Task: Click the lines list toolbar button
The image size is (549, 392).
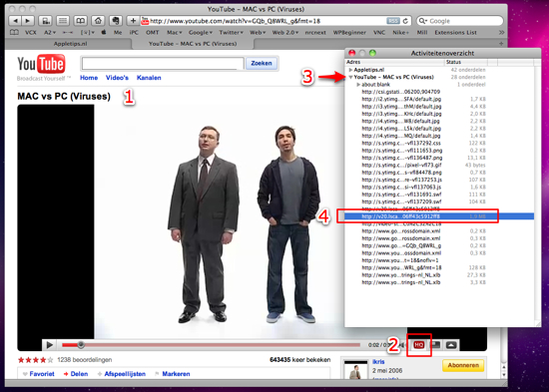Action: [63, 21]
